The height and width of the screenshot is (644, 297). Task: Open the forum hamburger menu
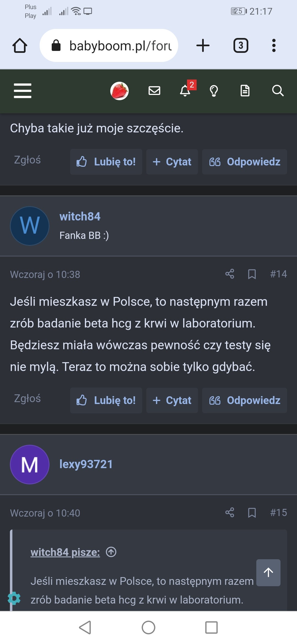coord(23,91)
